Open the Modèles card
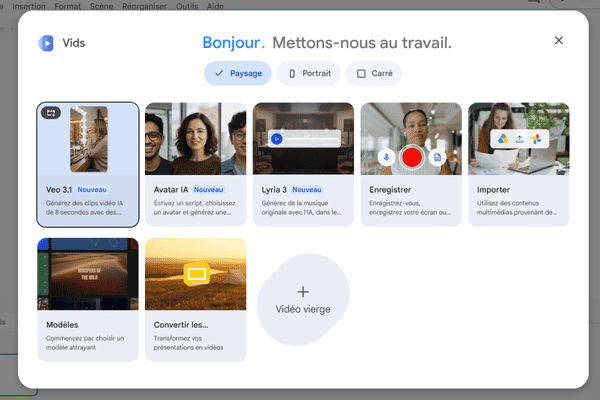This screenshot has width=600, height=400. pos(88,300)
